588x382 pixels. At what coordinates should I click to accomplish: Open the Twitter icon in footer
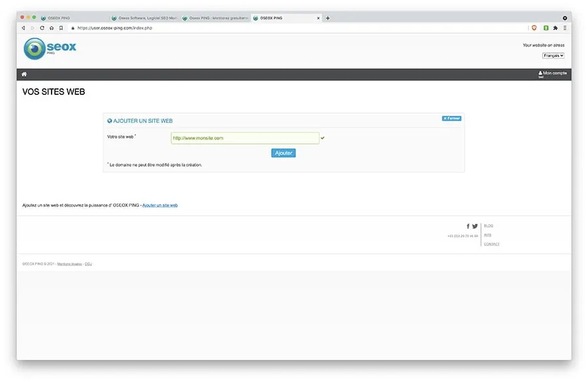point(475,226)
